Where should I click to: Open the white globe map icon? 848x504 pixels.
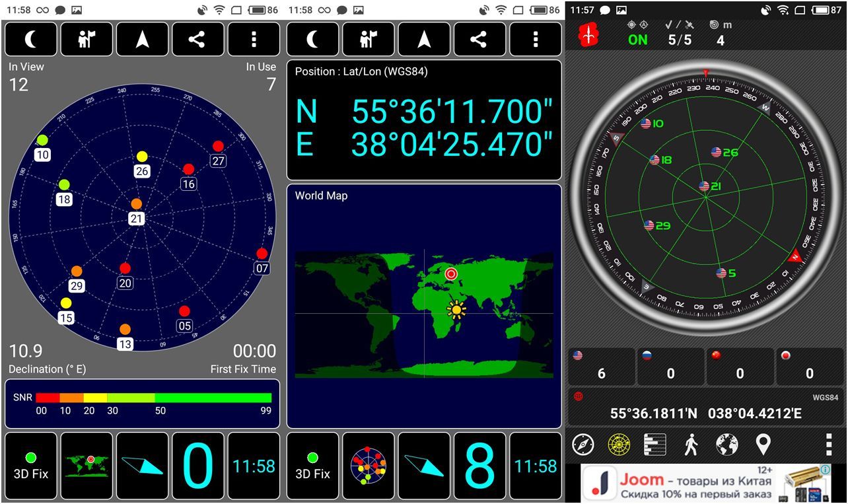(x=726, y=445)
